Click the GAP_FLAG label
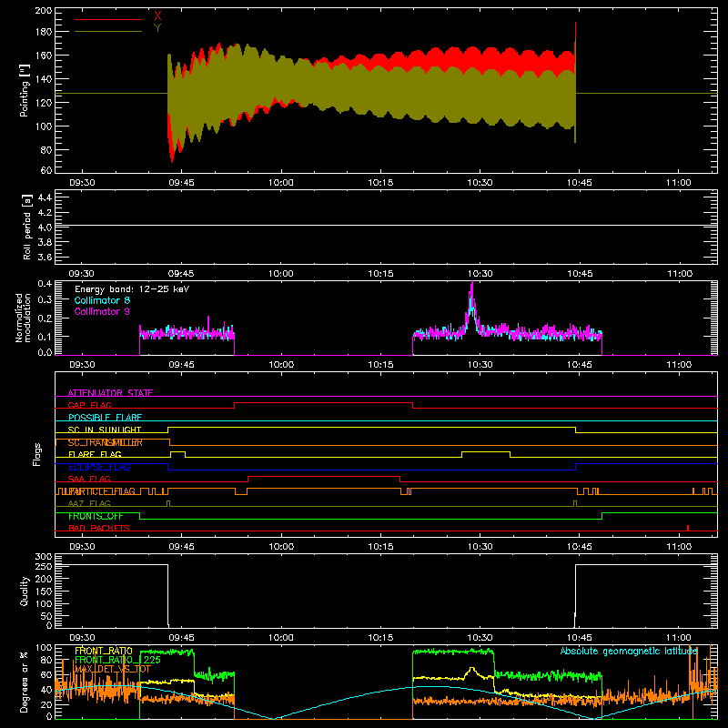Image resolution: width=728 pixels, height=728 pixels. coord(89,405)
